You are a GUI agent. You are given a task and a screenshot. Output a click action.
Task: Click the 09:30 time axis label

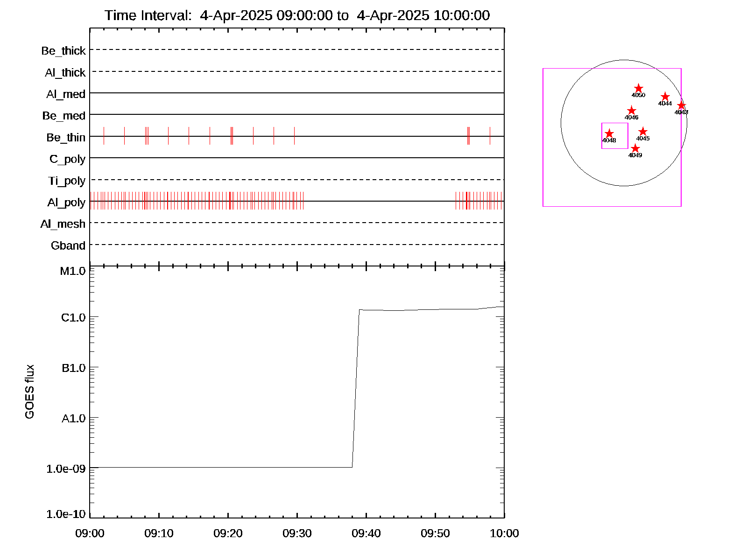point(297,533)
